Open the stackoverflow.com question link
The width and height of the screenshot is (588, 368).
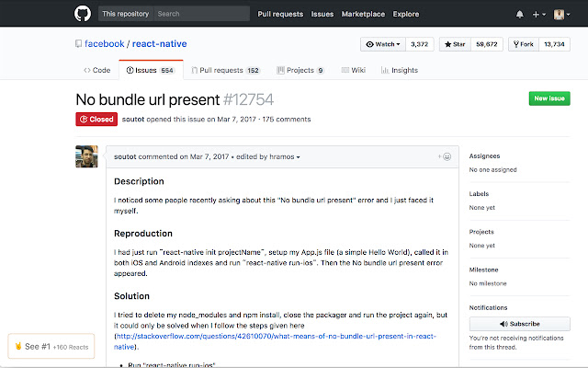click(x=275, y=341)
